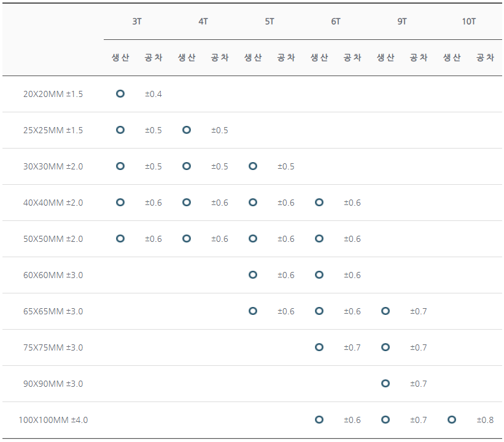Click the 20X20MM ±1.5 row label
Viewport: 504px width, 442px height.
(x=53, y=94)
